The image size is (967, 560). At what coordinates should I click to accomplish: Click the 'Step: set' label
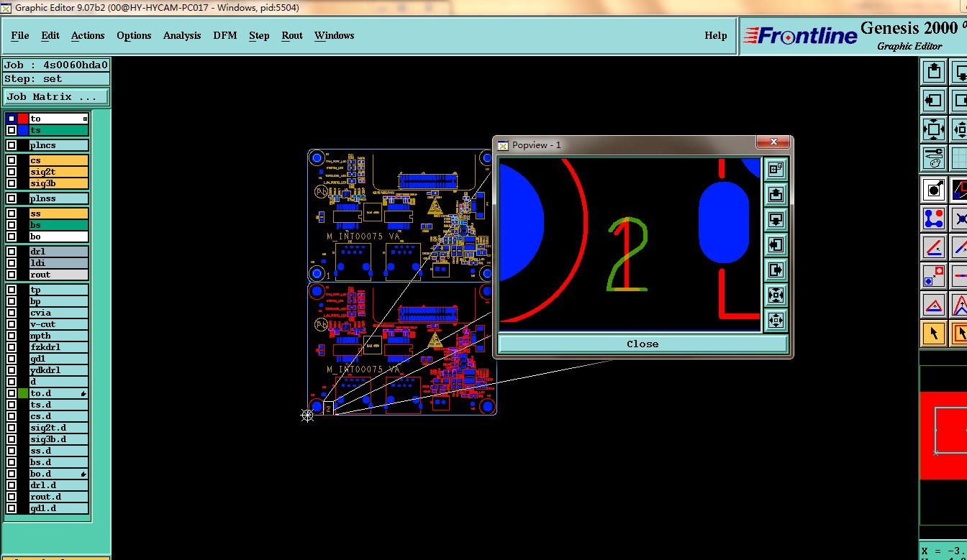click(56, 79)
